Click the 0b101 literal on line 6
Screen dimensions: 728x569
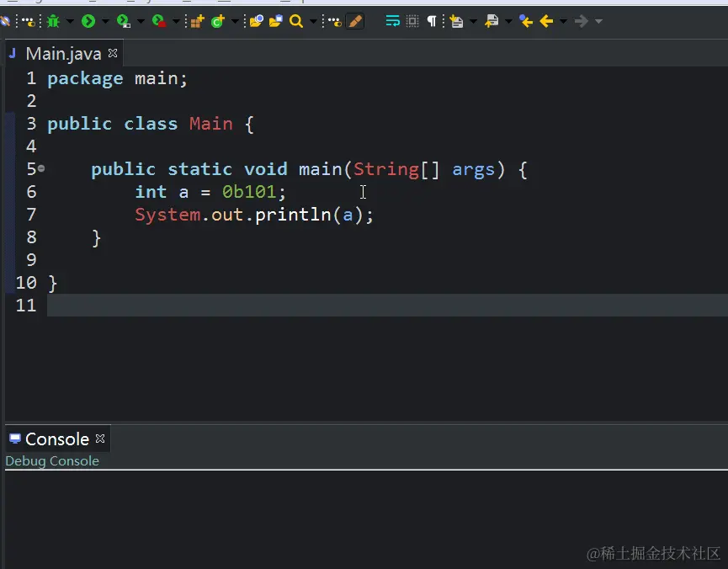pos(249,192)
